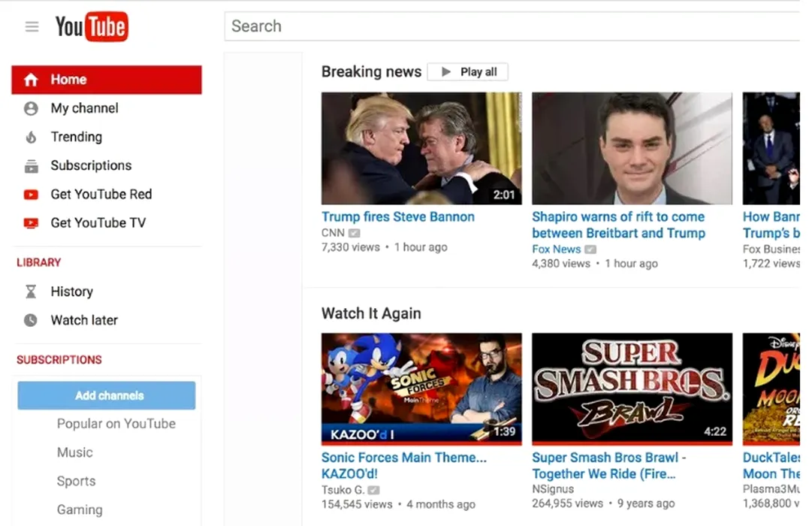Open the Sonic Forces KAZOO'd thumbnail
Image resolution: width=812 pixels, height=526 pixels.
(421, 389)
